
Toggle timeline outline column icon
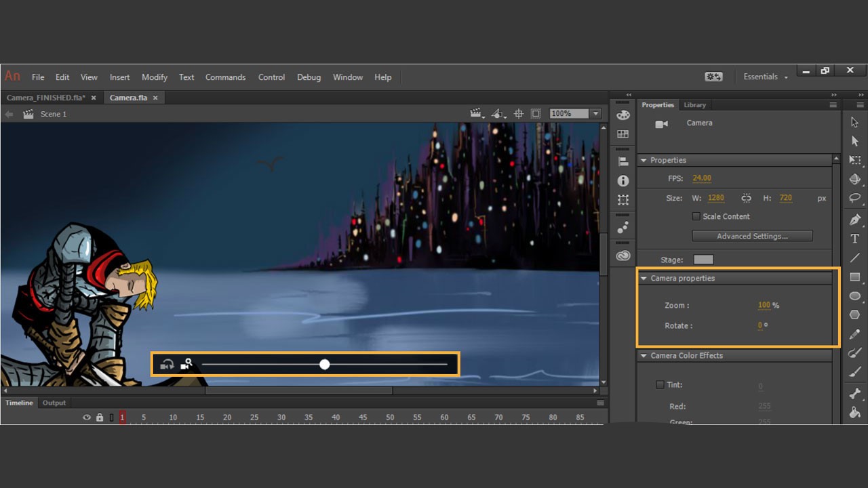pos(112,418)
